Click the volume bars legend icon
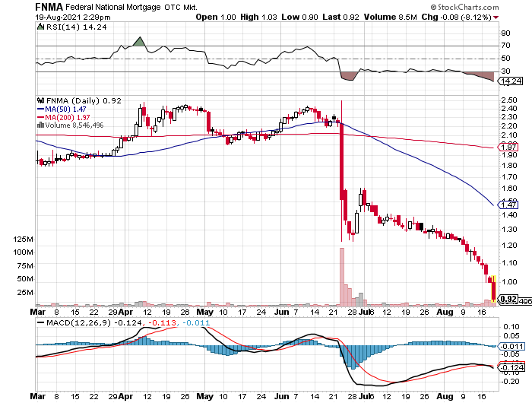Screen dimensions: 532x403 pos(40,125)
